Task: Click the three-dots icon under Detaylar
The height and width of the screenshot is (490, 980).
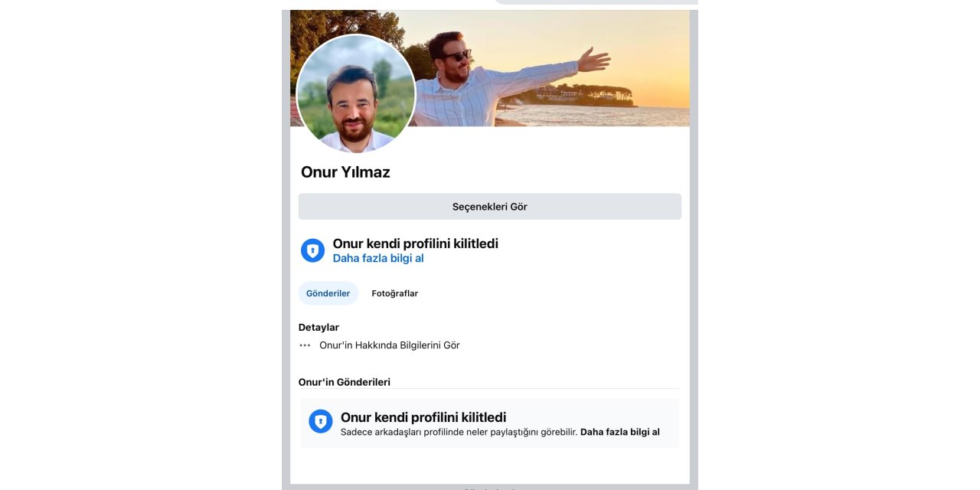Action: click(x=305, y=345)
